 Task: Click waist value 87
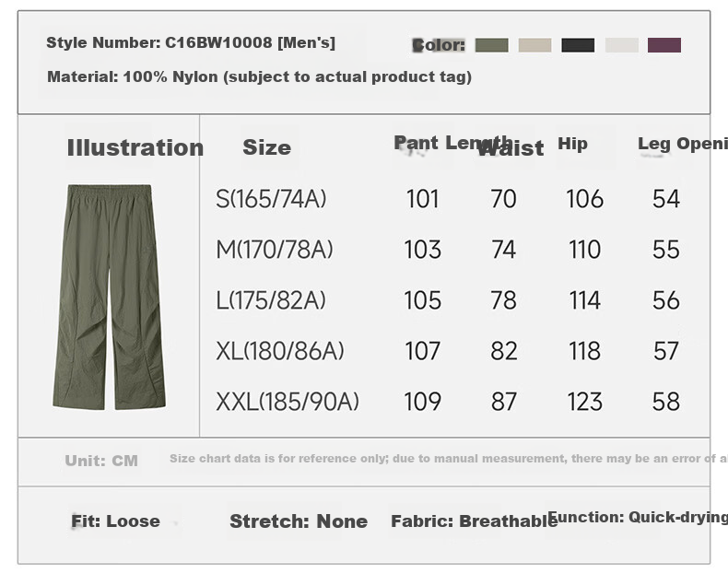pyautogui.click(x=504, y=401)
